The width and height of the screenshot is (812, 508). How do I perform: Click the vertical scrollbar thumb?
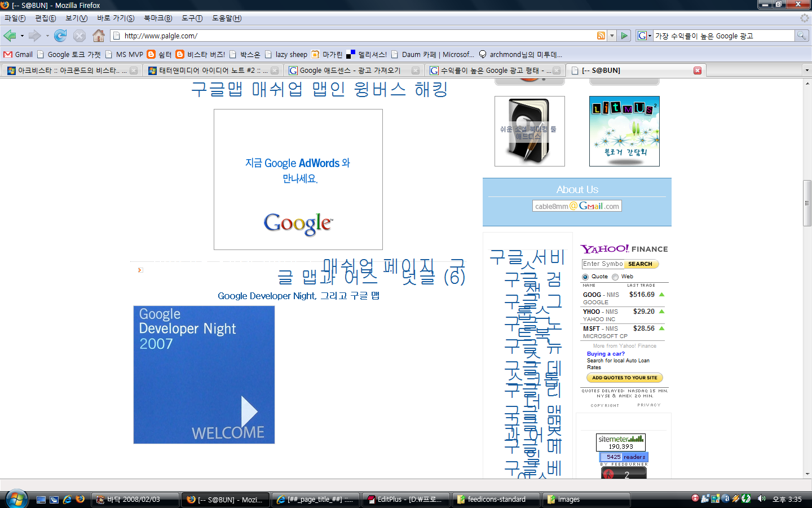tap(807, 203)
